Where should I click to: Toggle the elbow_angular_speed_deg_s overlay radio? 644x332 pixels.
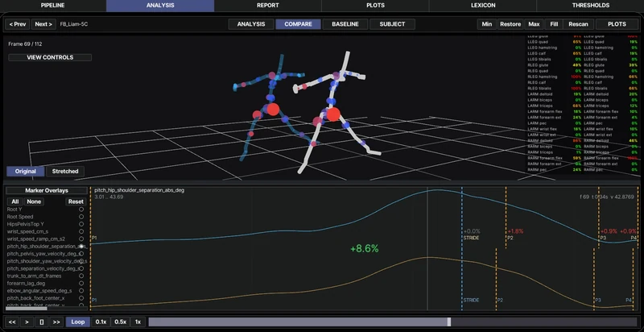pos(81,290)
